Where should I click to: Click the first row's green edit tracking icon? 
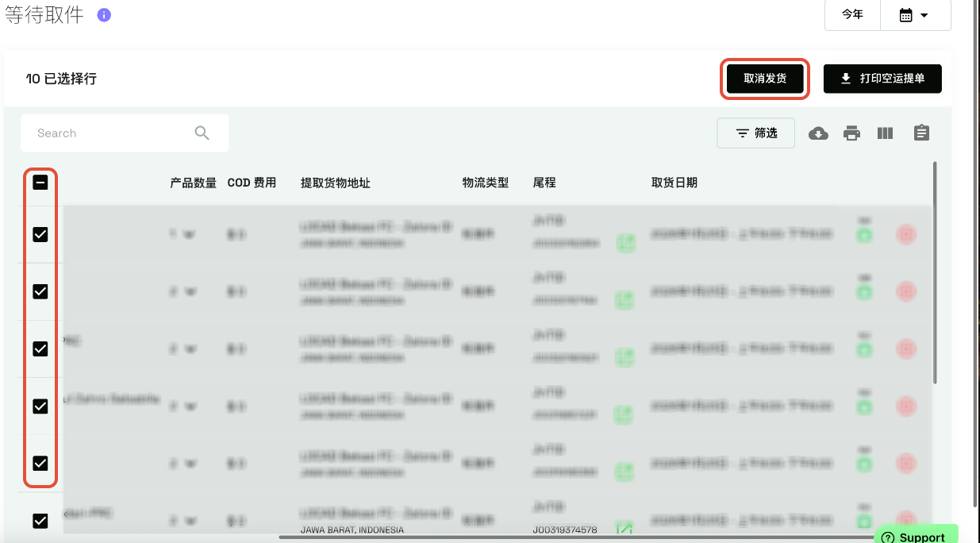(625, 243)
